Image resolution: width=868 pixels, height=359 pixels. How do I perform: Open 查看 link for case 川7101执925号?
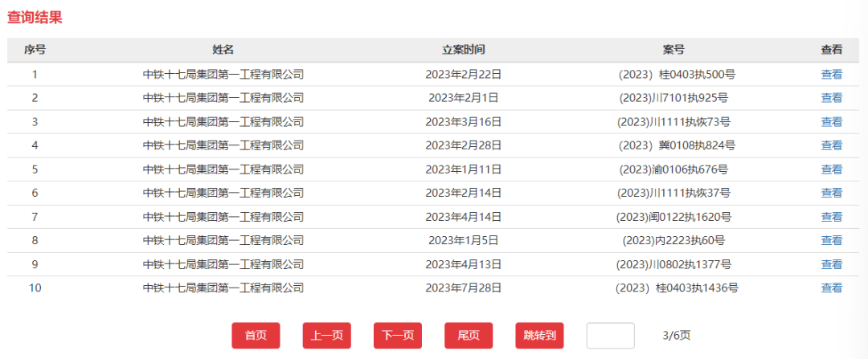click(x=831, y=98)
